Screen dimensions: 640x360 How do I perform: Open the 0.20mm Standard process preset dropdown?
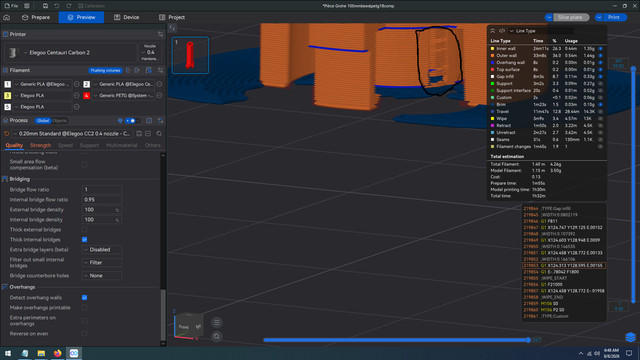73,134
